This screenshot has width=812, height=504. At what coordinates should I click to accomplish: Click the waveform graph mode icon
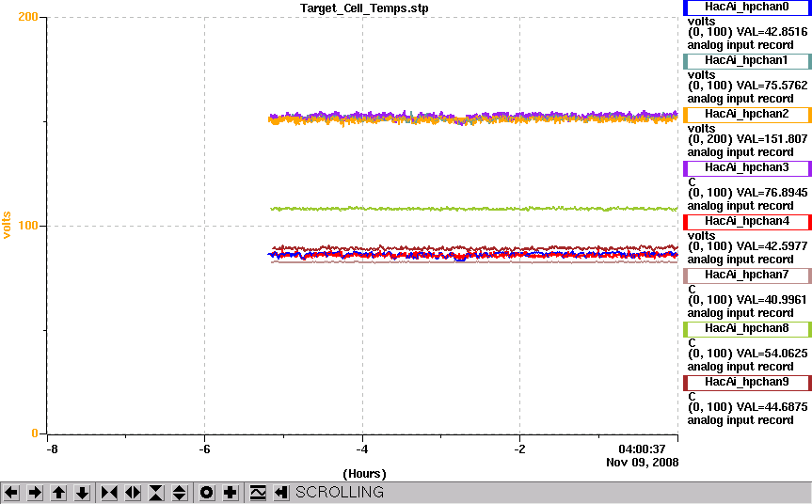click(x=258, y=492)
